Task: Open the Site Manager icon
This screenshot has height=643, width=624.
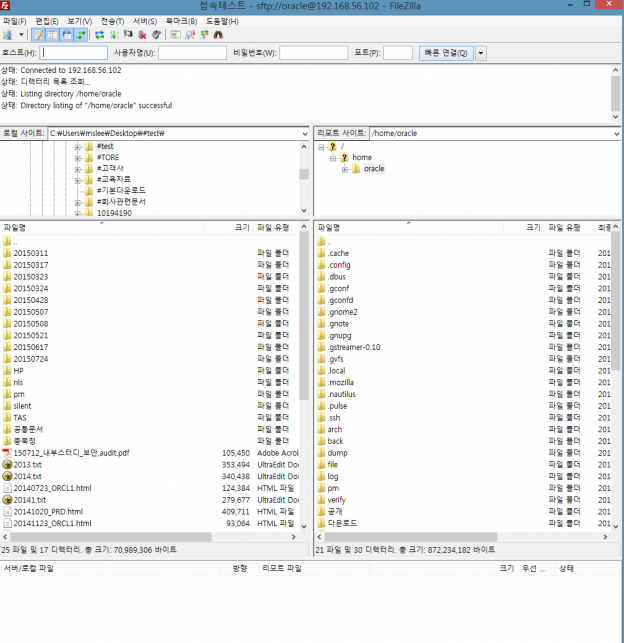Action: [x=8, y=35]
